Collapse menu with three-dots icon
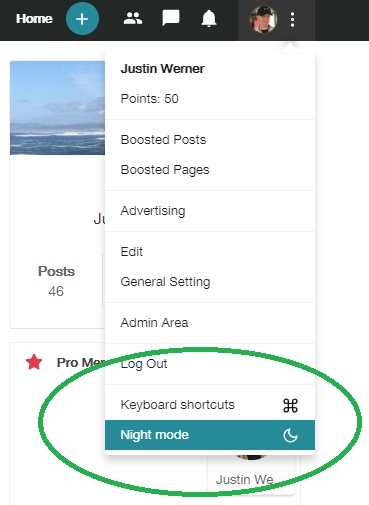Screen dimensions: 369x505 tap(292, 20)
